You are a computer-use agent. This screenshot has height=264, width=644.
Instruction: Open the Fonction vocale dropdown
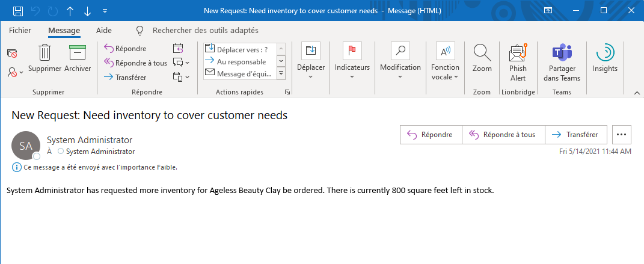click(445, 61)
